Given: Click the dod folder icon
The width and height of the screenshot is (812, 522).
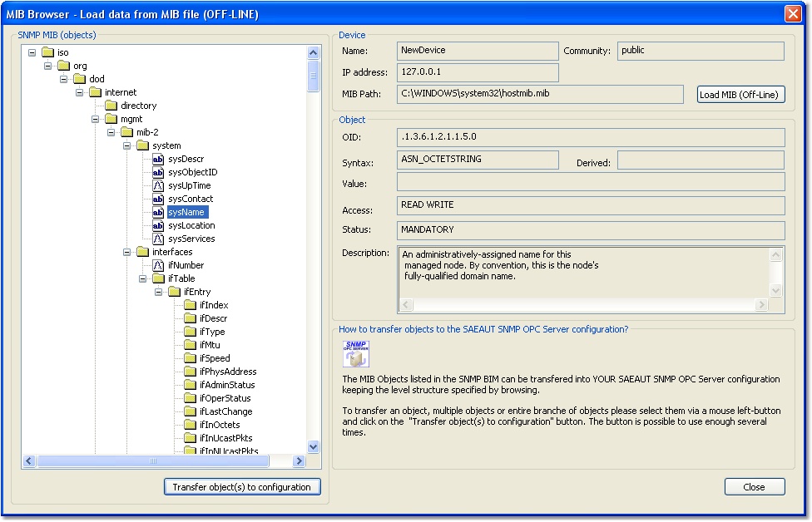Looking at the screenshot, I should coord(79,79).
